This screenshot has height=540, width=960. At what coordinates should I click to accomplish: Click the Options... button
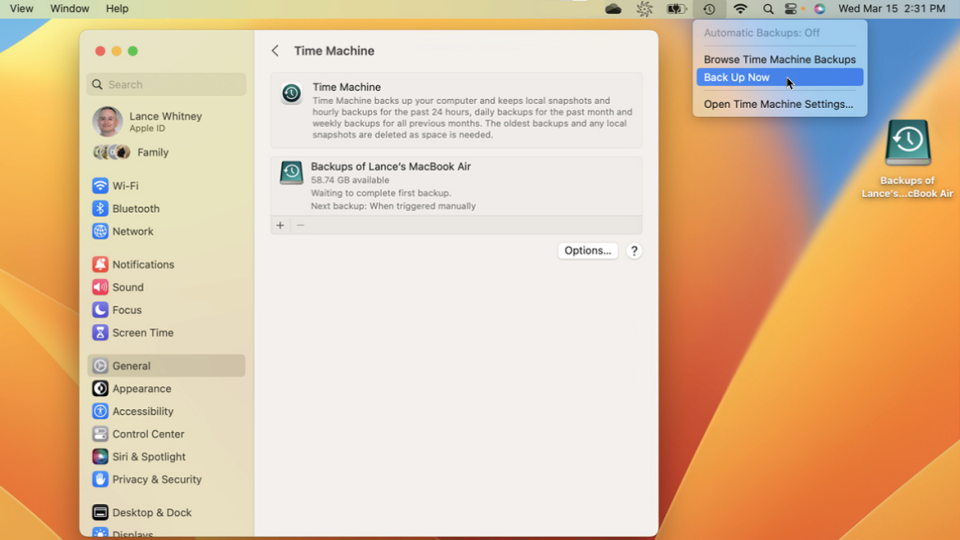click(587, 251)
